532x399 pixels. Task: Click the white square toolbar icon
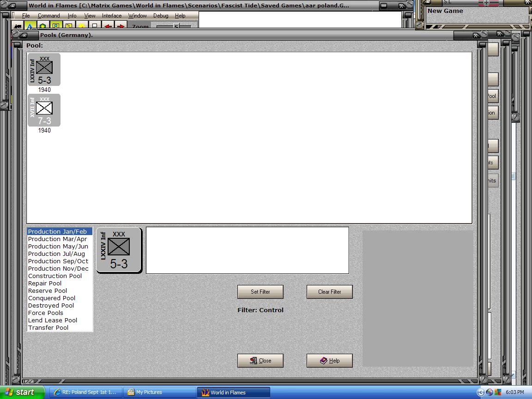click(x=95, y=25)
